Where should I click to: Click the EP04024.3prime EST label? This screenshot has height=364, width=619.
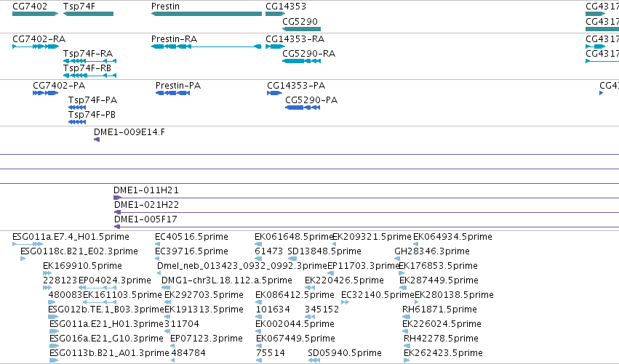[x=115, y=280]
